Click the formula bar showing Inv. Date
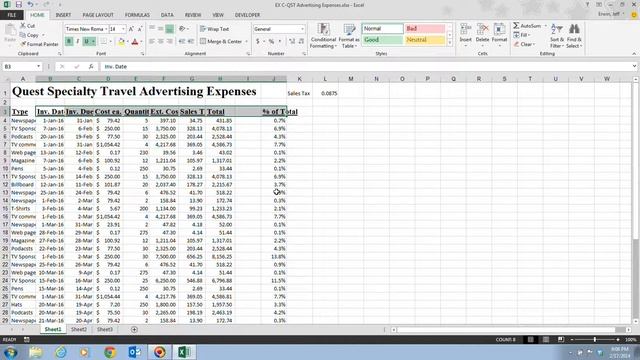This screenshot has width=640, height=360. (366, 66)
